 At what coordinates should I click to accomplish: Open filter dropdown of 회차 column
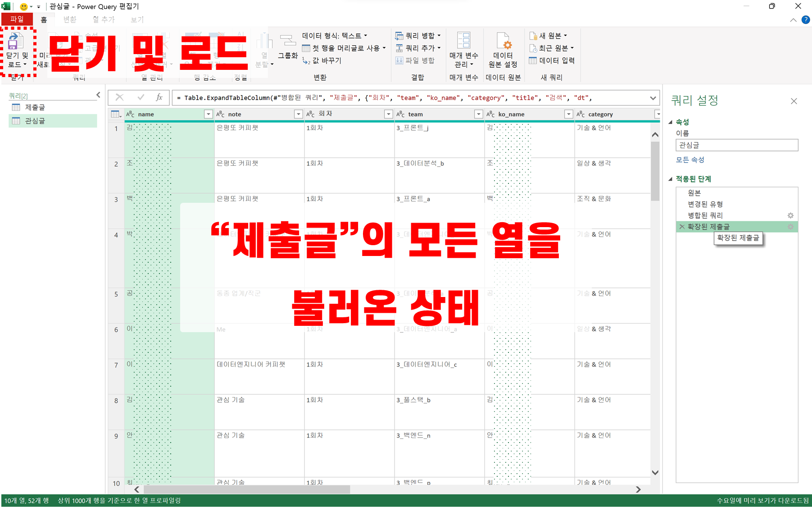coord(388,114)
